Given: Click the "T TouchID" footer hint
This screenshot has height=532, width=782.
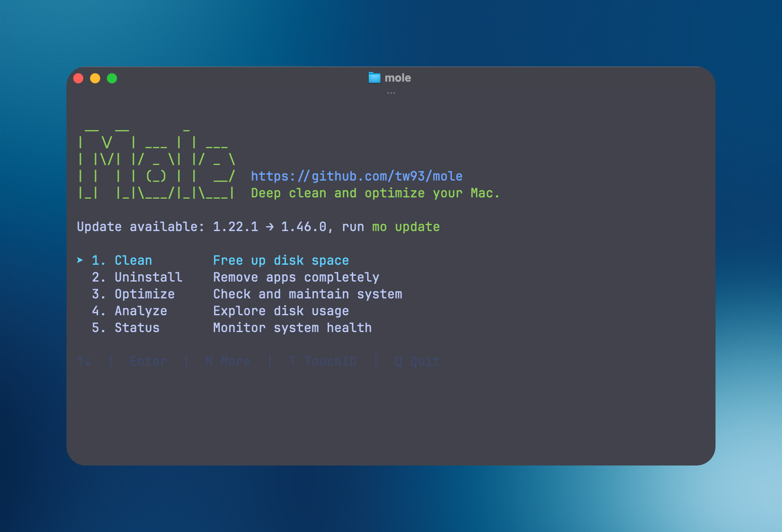Looking at the screenshot, I should [x=322, y=362].
